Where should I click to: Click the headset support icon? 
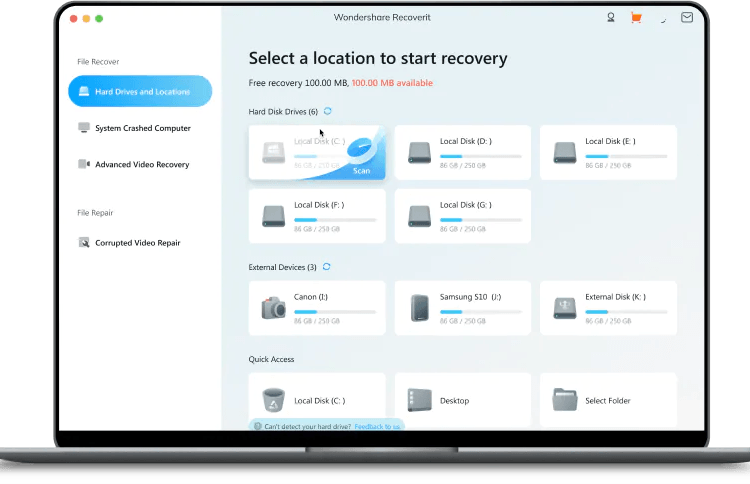pyautogui.click(x=661, y=18)
